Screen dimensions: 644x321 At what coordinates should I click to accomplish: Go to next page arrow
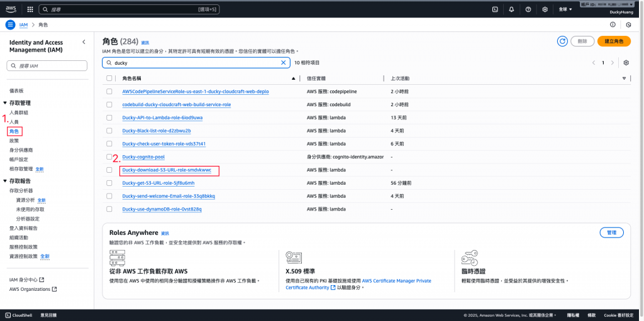[613, 63]
